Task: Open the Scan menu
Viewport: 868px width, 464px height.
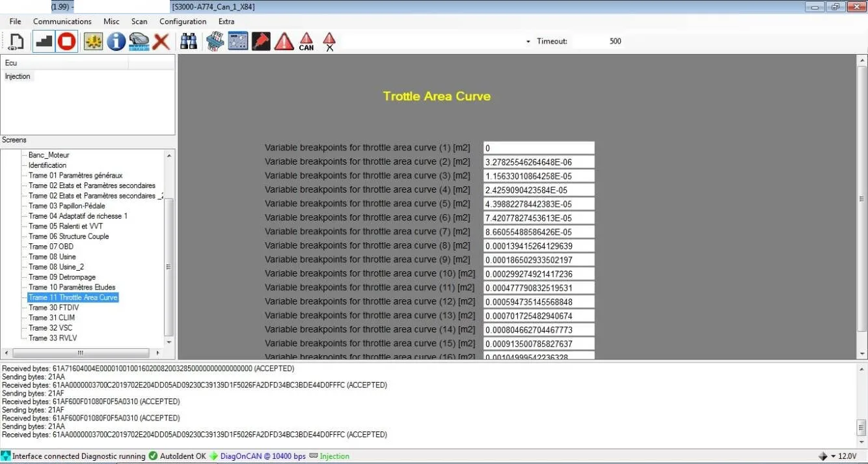Action: 139,21
